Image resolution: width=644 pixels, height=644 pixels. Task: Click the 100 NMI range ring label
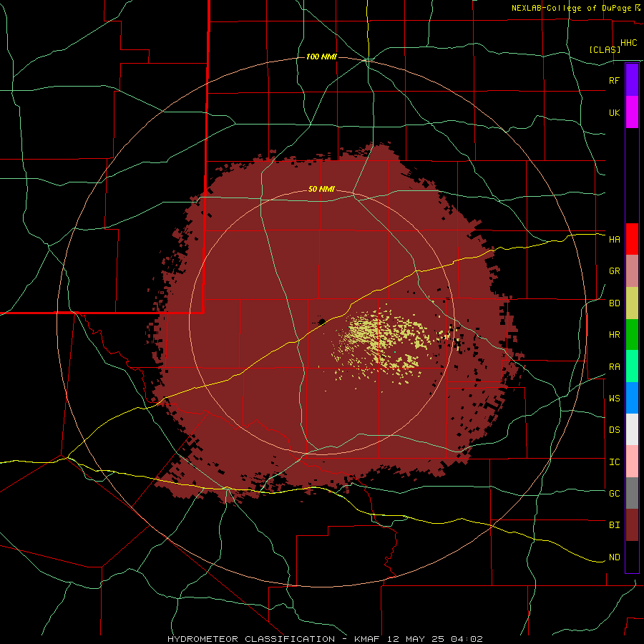pyautogui.click(x=321, y=57)
